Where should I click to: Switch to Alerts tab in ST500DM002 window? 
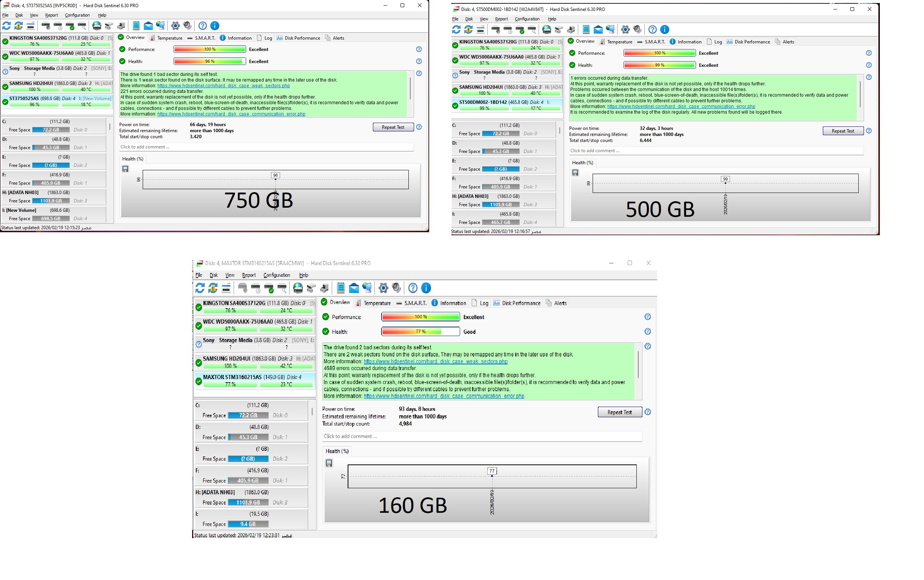(784, 42)
